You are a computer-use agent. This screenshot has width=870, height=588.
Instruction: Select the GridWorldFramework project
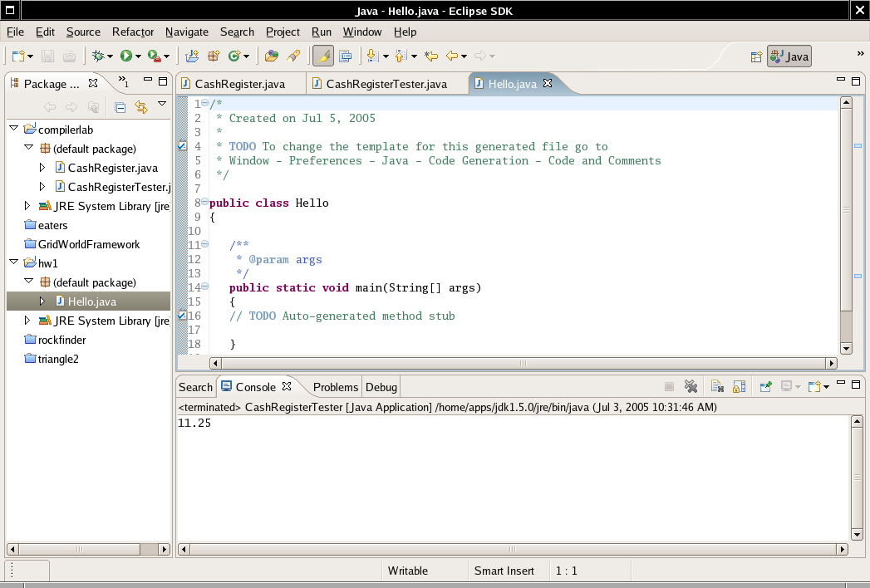tap(88, 244)
